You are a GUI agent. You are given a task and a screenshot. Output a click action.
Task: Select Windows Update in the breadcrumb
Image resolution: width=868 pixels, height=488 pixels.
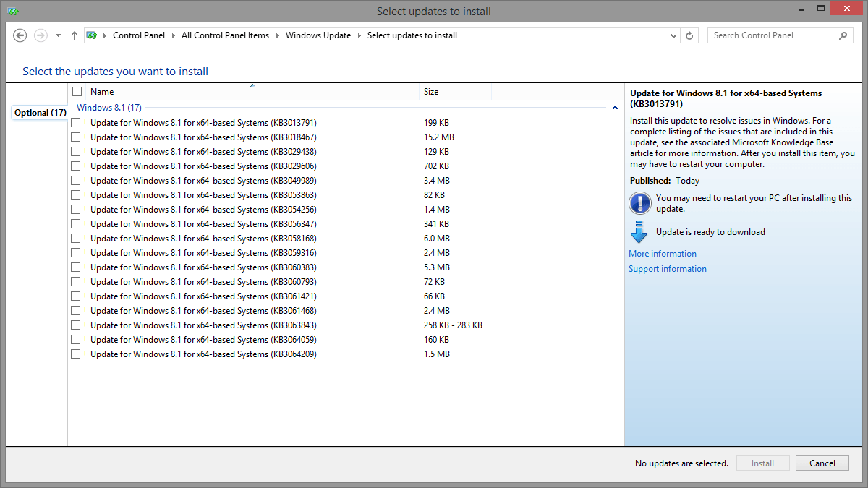pyautogui.click(x=318, y=35)
